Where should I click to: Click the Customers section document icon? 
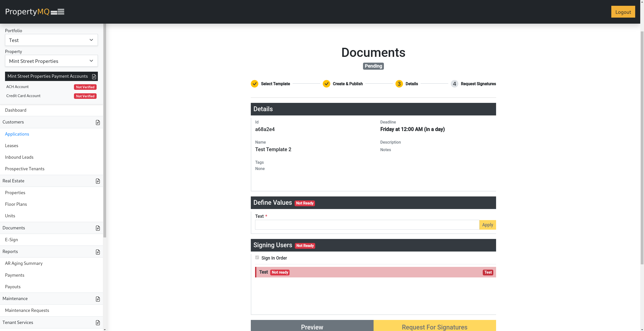[x=98, y=122]
